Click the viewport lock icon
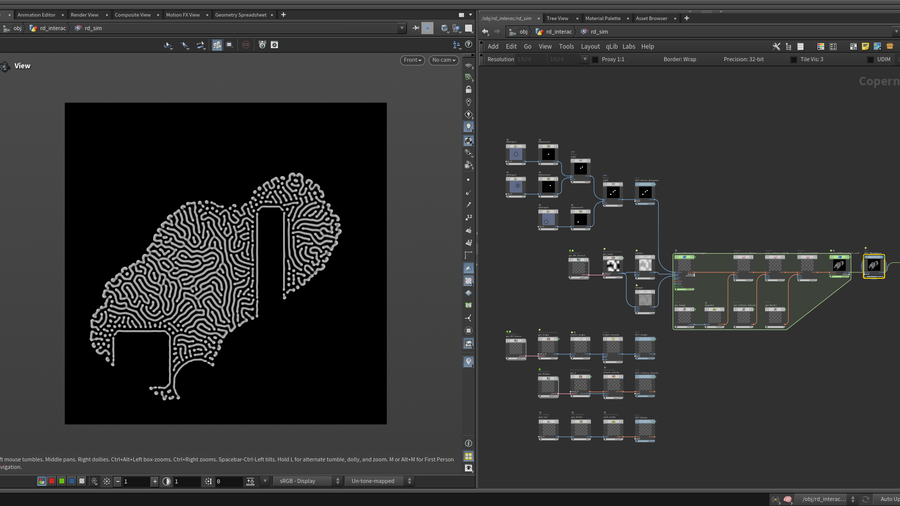The width and height of the screenshot is (900, 506). (468, 90)
